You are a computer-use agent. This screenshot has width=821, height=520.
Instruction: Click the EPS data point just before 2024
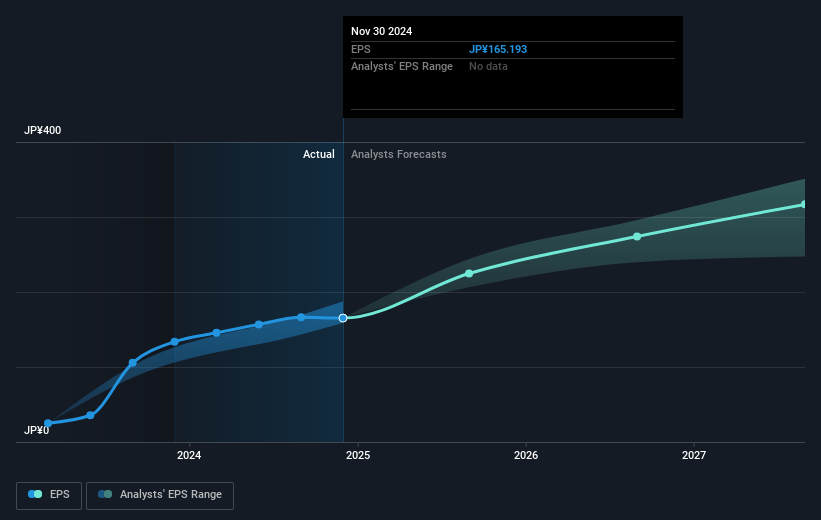[x=174, y=341]
